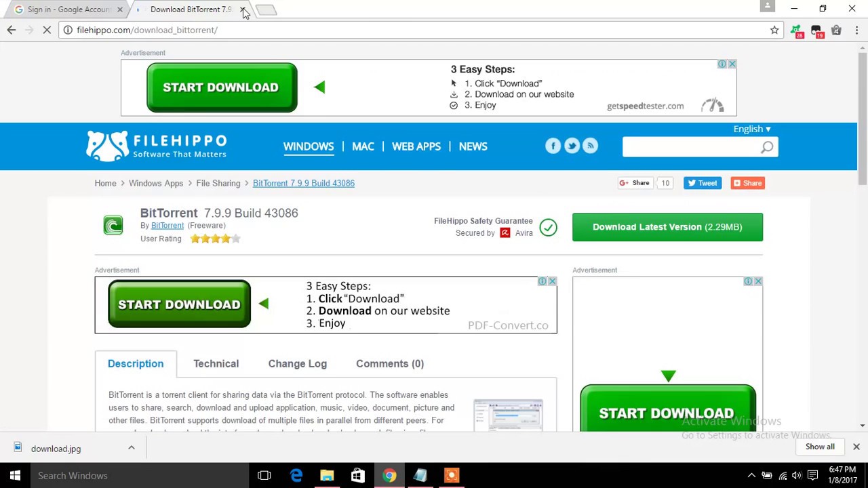Switch to the Technical tab
This screenshot has height=488, width=868.
(216, 364)
